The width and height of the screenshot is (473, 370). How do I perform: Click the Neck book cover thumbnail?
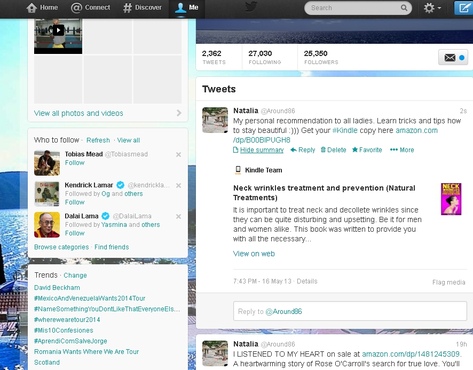451,199
